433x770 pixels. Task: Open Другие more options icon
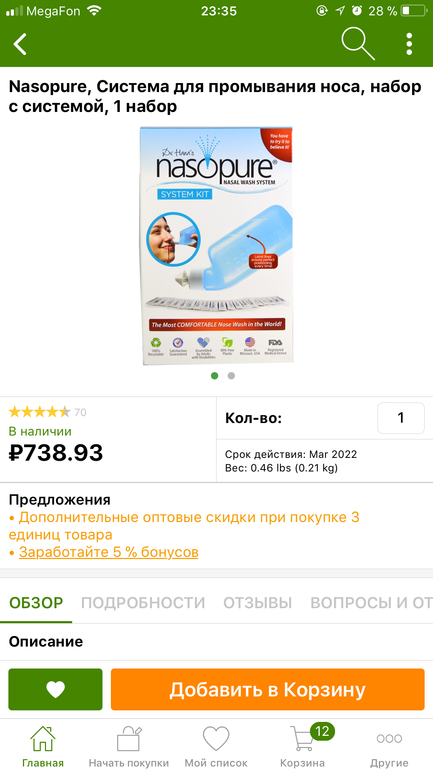point(389,746)
